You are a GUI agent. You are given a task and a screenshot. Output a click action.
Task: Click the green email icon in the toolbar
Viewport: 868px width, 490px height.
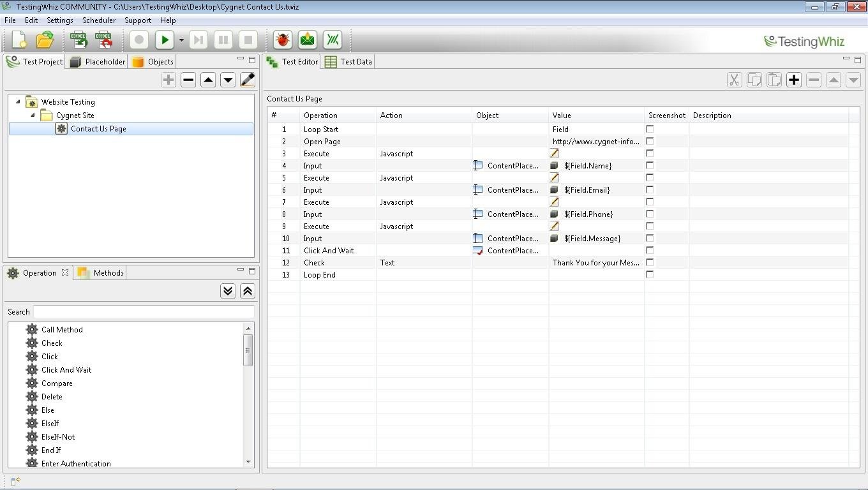[x=307, y=40]
